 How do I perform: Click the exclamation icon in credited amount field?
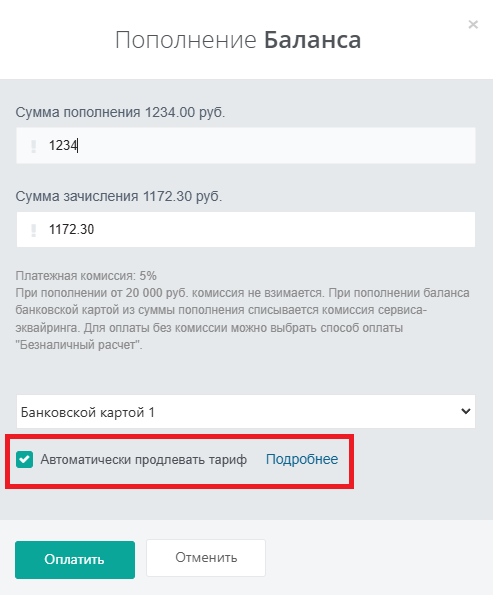33,230
